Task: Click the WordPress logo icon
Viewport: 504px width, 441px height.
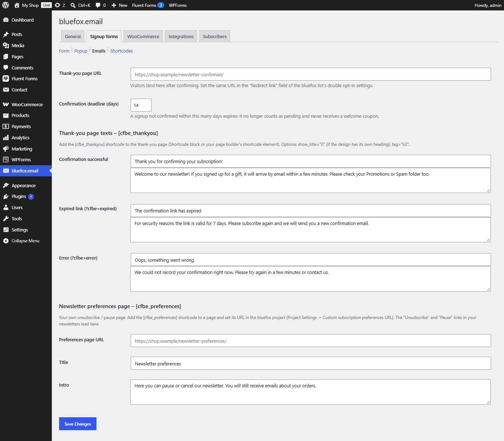Action: coord(6,5)
